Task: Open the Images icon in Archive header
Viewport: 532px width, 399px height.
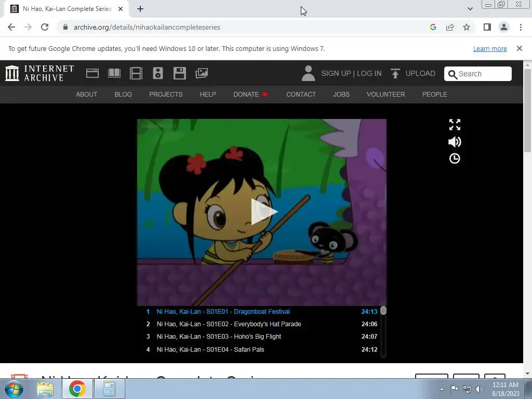Action: [202, 73]
